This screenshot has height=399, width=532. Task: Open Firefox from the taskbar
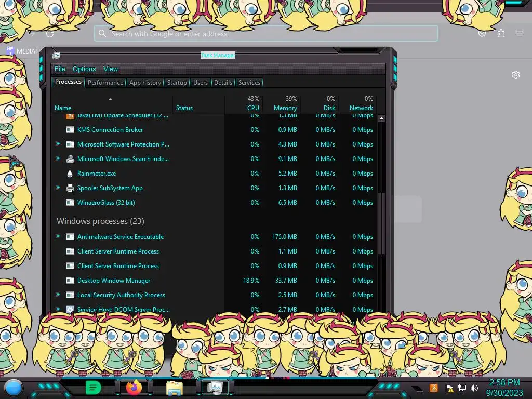pyautogui.click(x=134, y=388)
